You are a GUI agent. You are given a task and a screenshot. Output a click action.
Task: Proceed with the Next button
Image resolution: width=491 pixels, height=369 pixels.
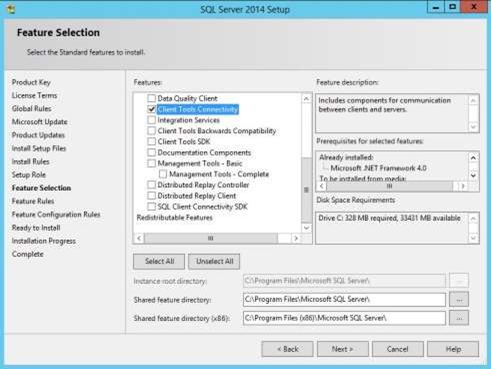(x=343, y=349)
